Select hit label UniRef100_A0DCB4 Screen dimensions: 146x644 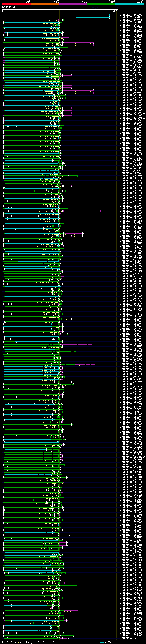point(131,27)
